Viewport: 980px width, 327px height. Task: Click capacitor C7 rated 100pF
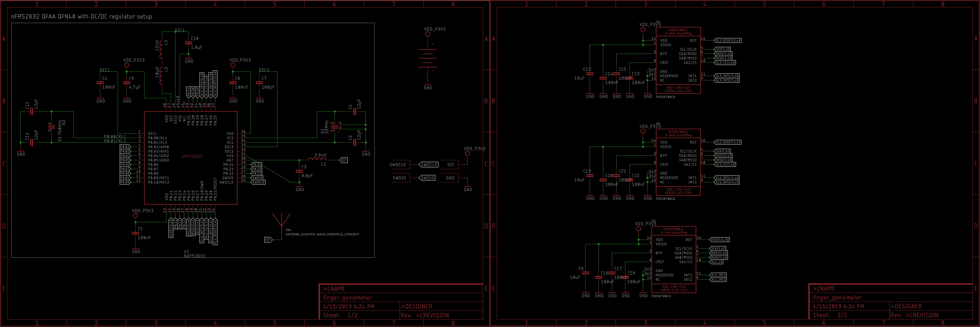260,83
